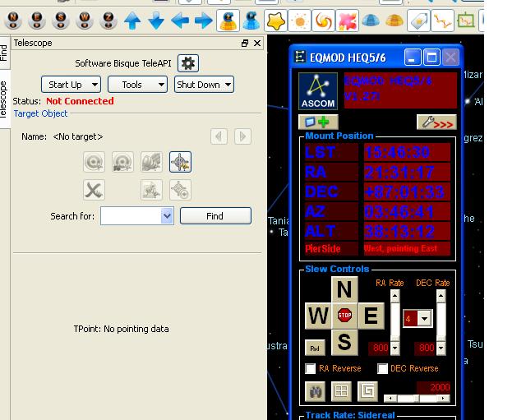Click the RA Rate vertical slider
The height and width of the screenshot is (420, 526).
[394, 321]
